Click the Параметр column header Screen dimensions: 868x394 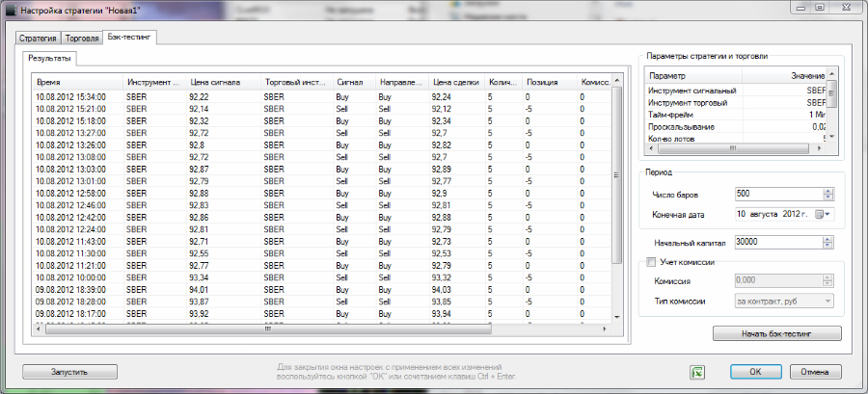pyautogui.click(x=693, y=76)
